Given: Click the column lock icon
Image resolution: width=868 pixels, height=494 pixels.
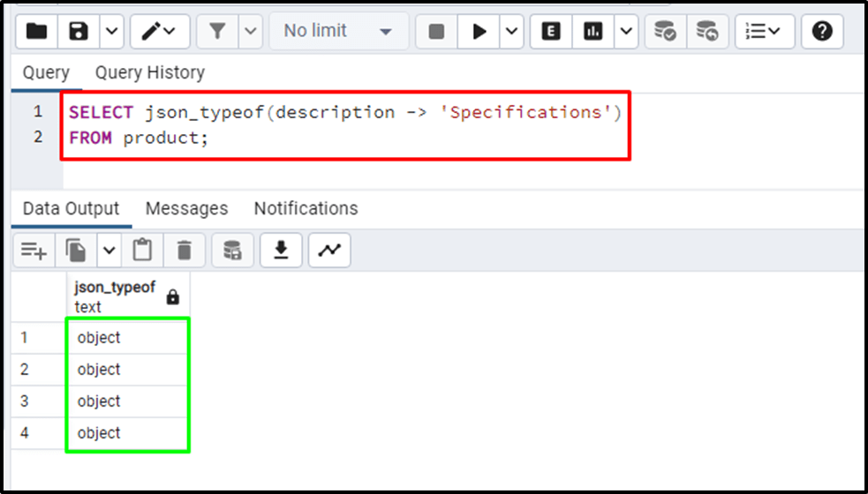Looking at the screenshot, I should pyautogui.click(x=173, y=297).
